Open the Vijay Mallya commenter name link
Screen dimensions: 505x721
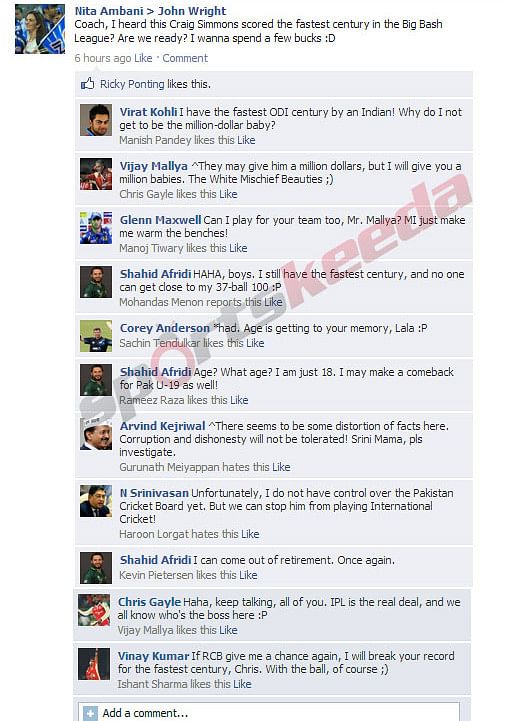click(x=154, y=166)
